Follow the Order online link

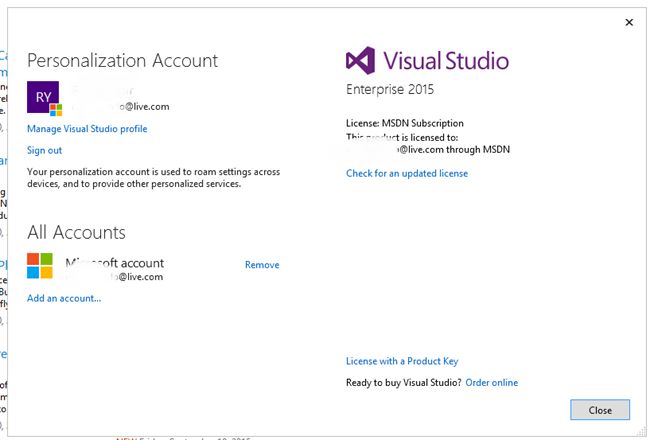coord(492,382)
